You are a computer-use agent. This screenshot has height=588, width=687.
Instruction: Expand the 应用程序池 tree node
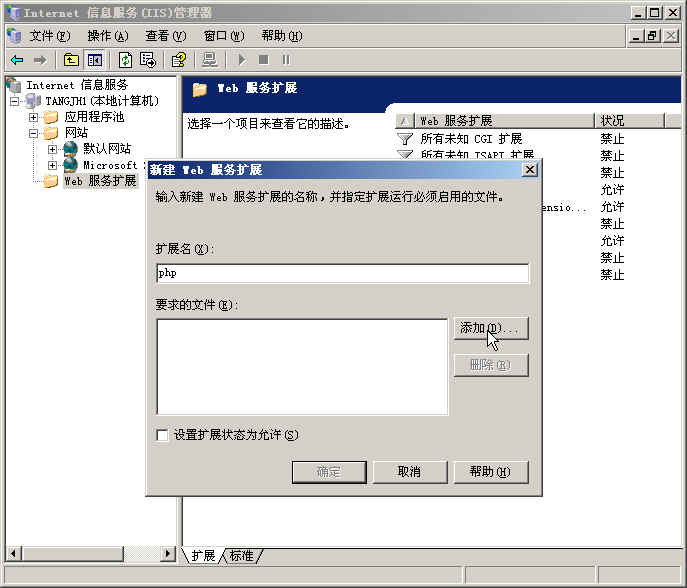tap(34, 117)
